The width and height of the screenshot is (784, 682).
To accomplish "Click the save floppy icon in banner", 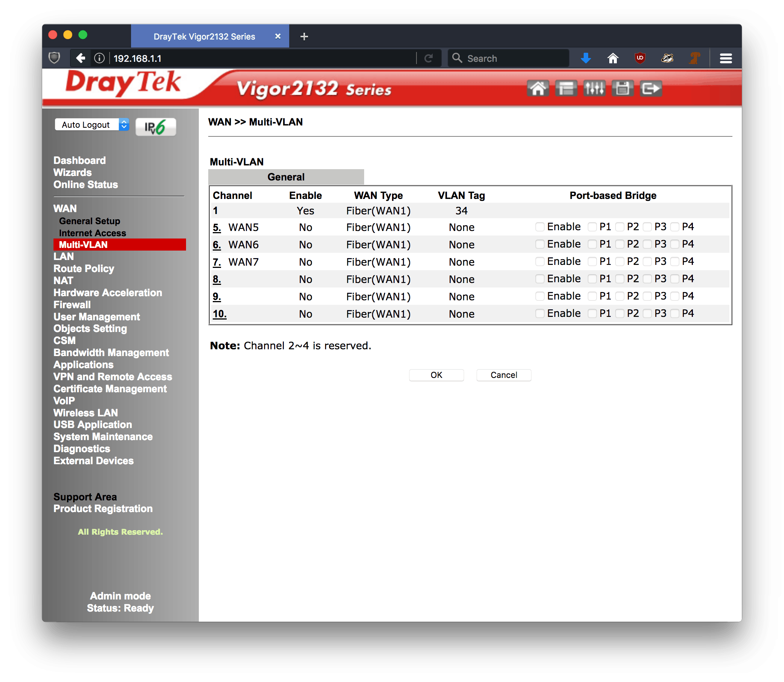I will [x=622, y=88].
